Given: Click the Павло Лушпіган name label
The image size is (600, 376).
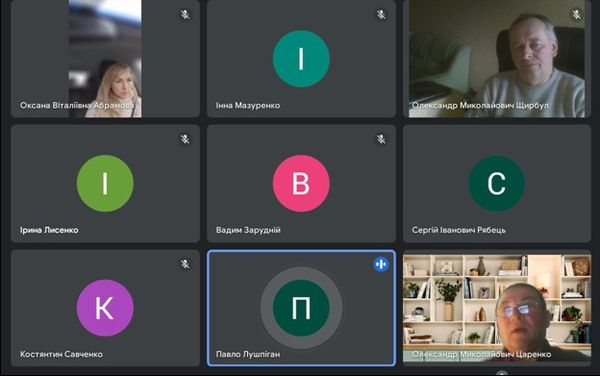Looking at the screenshot, I should [x=248, y=354].
